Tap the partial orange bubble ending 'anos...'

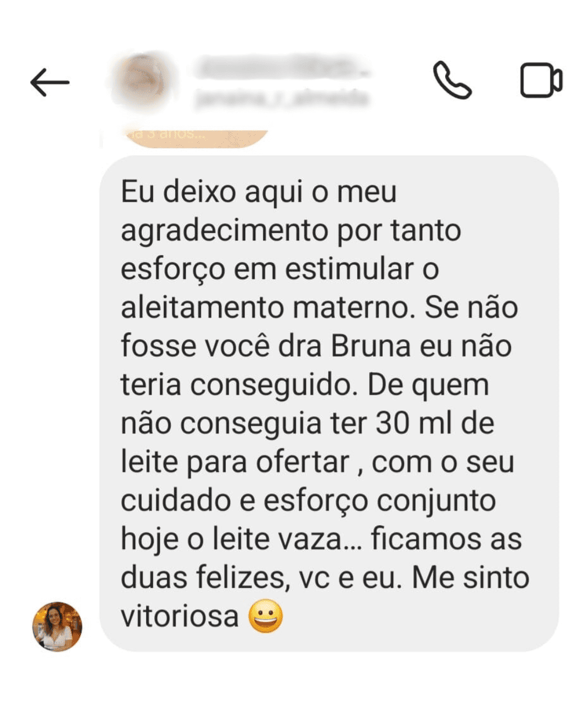tap(194, 137)
